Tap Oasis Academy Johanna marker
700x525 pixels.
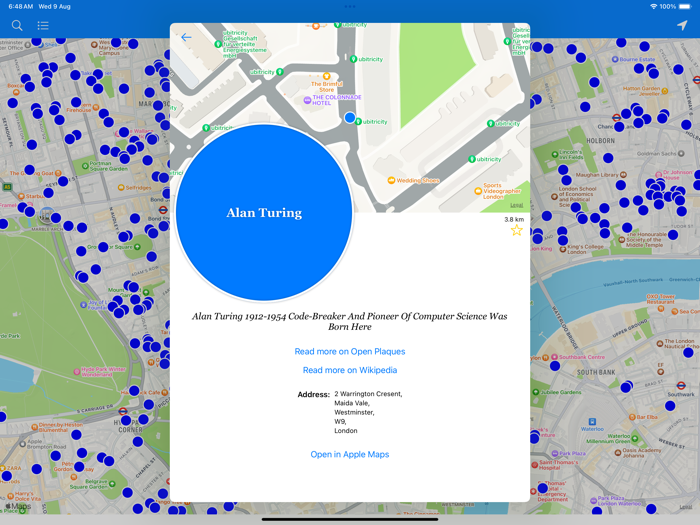point(618,453)
